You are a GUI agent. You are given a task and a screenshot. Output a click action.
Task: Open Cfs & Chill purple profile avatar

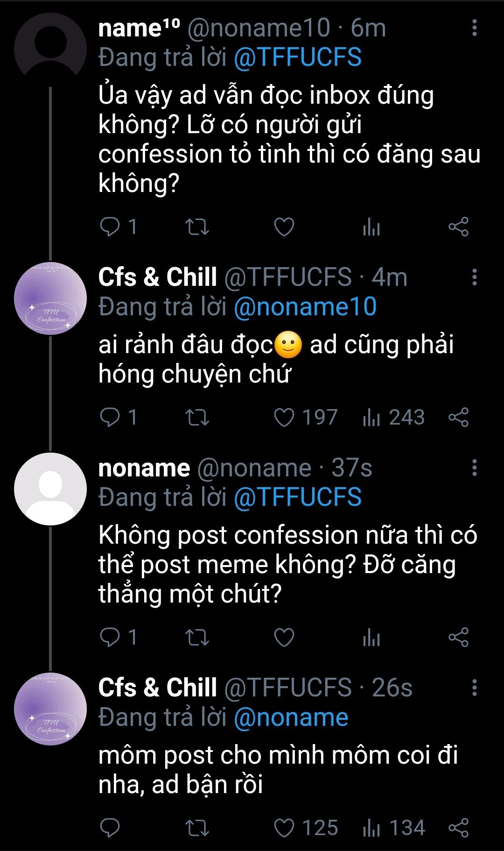point(50,298)
